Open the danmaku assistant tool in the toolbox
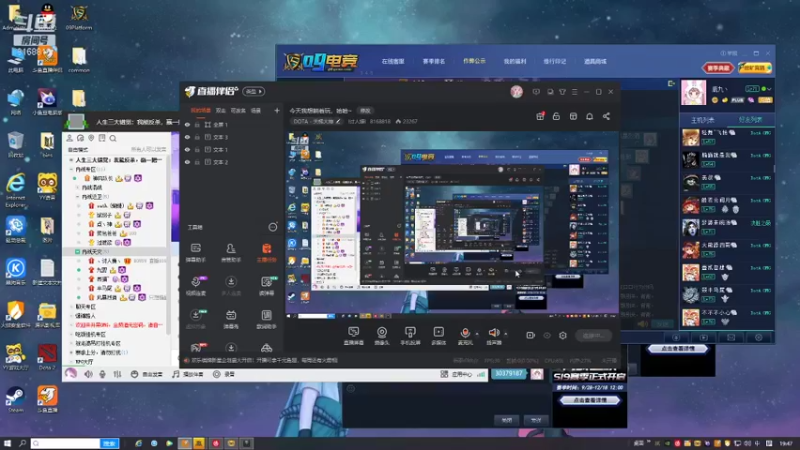This screenshot has height=450, width=800. 195,253
